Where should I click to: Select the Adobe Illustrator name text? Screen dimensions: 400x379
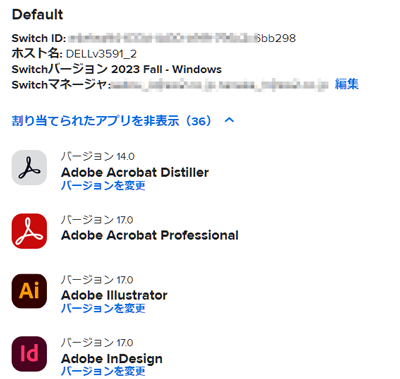114,295
